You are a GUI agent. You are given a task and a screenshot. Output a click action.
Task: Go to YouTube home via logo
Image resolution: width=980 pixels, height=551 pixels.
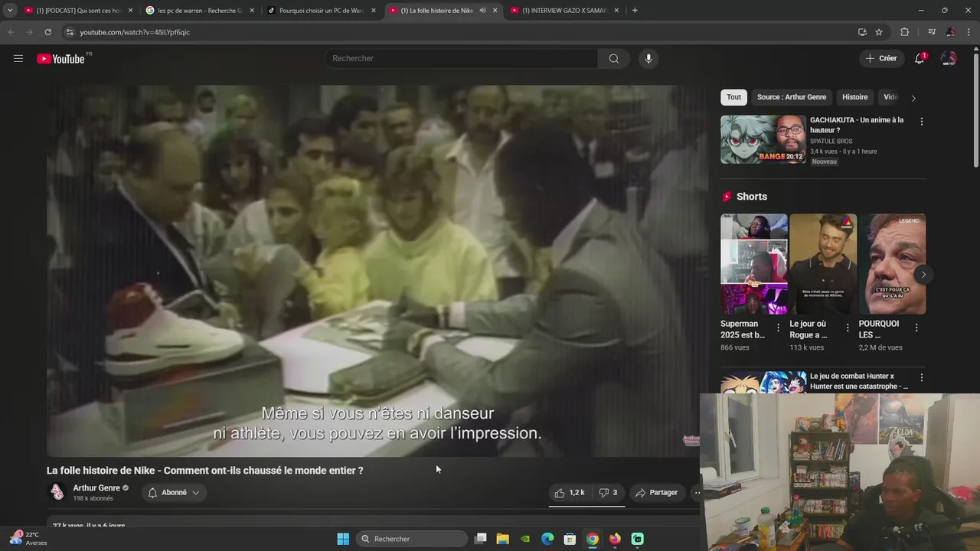pos(60,59)
